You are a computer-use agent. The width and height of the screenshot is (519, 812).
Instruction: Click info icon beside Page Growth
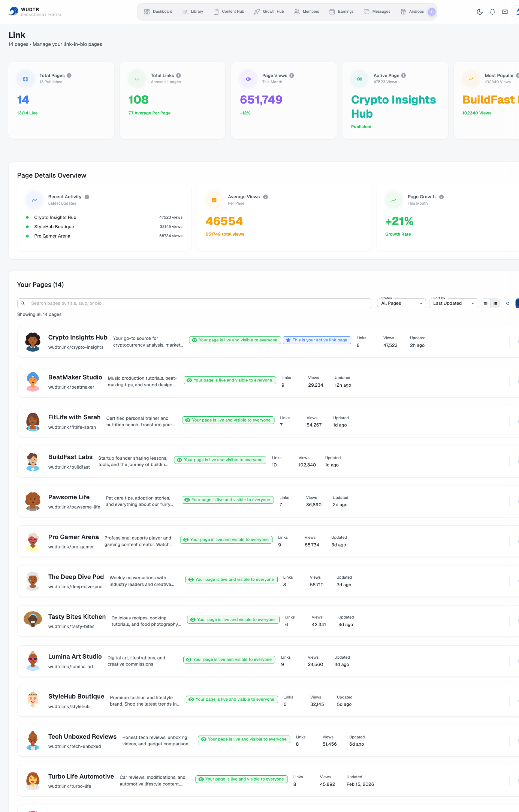click(441, 197)
